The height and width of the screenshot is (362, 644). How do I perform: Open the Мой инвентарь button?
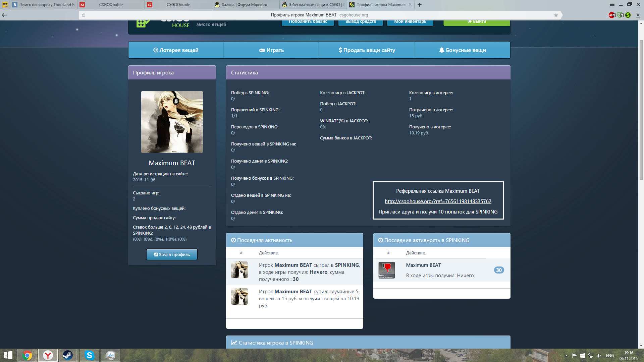[410, 22]
